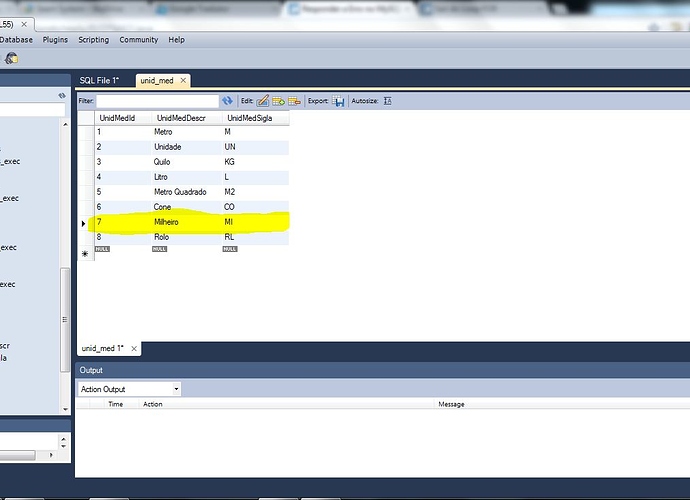Open the Database menu

click(16, 40)
